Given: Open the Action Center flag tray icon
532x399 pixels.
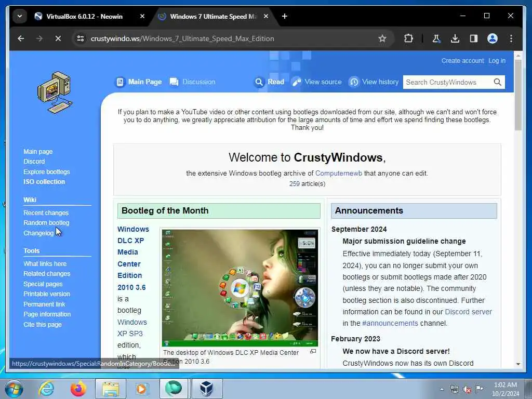Looking at the screenshot, I should point(479,389).
